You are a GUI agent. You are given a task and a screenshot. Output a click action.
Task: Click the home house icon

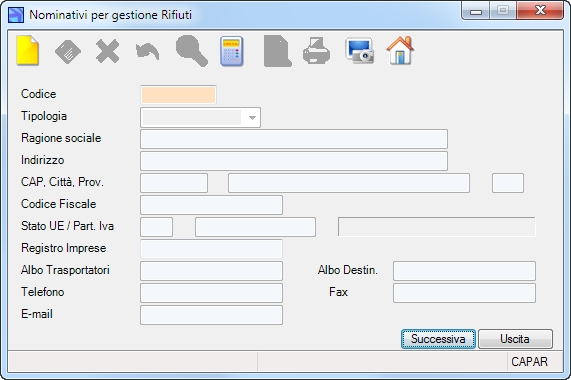coord(400,51)
